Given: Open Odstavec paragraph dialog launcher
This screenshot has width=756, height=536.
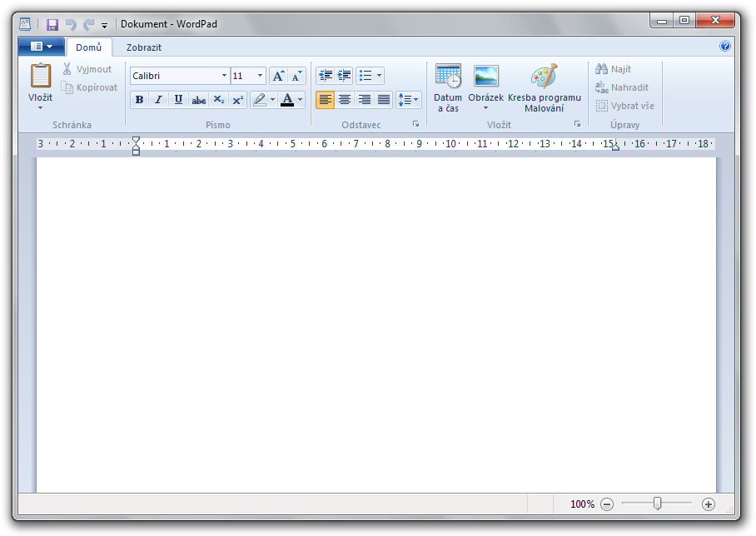Looking at the screenshot, I should pyautogui.click(x=415, y=124).
